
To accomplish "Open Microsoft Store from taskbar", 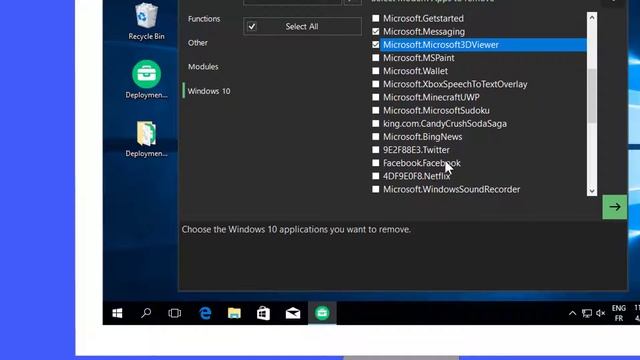I will click(263, 313).
